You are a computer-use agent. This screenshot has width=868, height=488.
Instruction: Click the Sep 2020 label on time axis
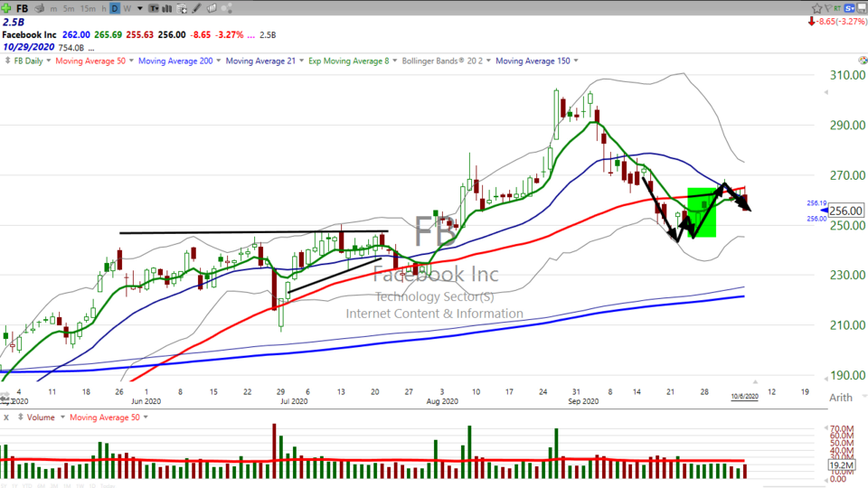click(583, 401)
